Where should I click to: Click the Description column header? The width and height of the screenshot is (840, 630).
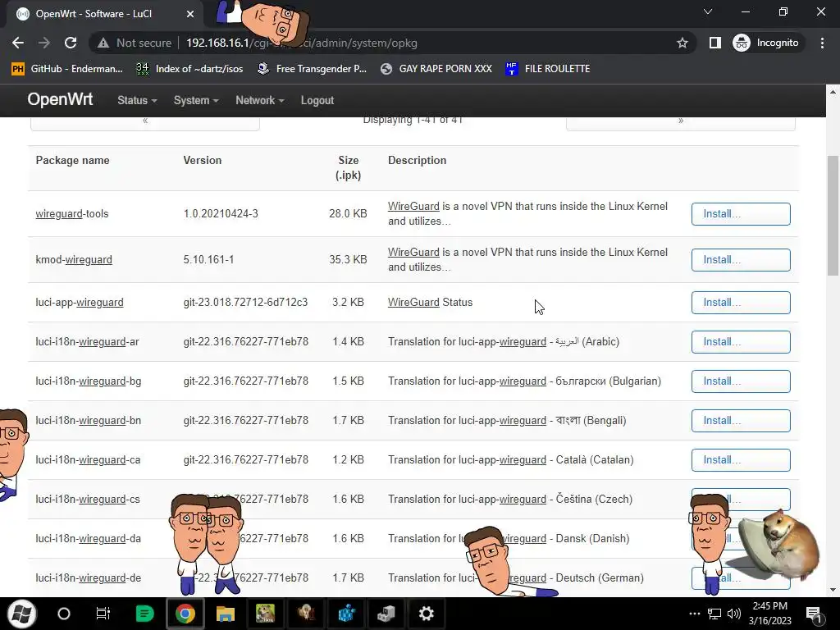(x=417, y=160)
